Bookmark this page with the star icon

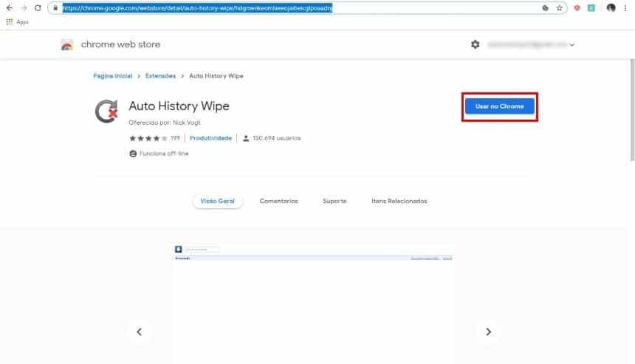[559, 8]
